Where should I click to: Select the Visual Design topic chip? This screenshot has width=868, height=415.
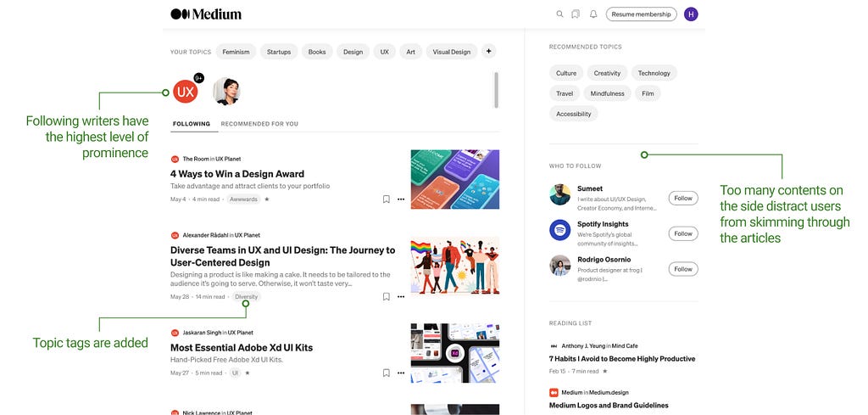[452, 52]
